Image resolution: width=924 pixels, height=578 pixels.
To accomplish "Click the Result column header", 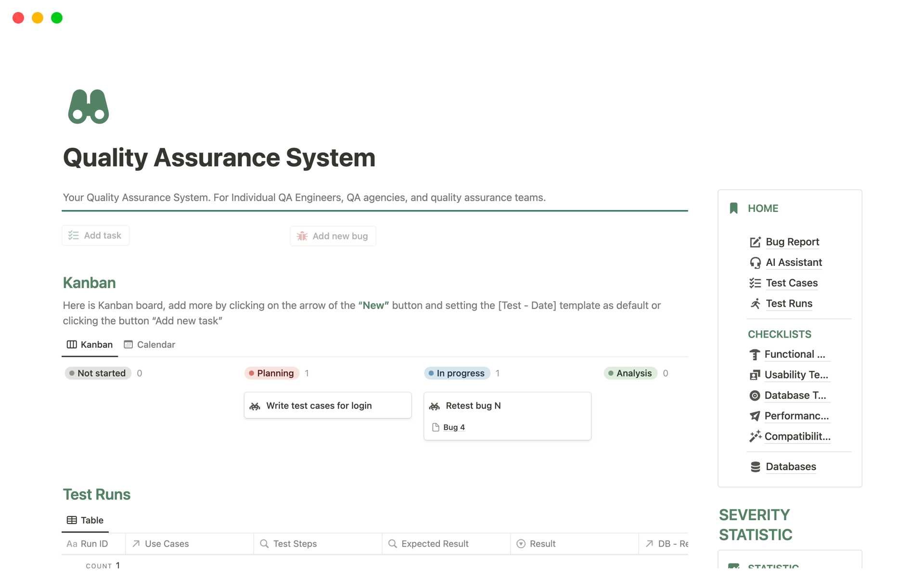I will pos(542,544).
